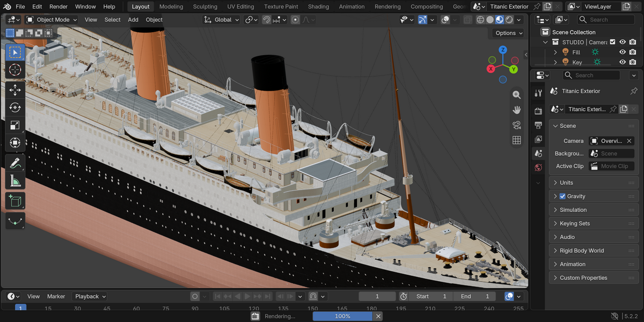Hide the Fill light in viewport
The width and height of the screenshot is (644, 322).
[x=623, y=52]
